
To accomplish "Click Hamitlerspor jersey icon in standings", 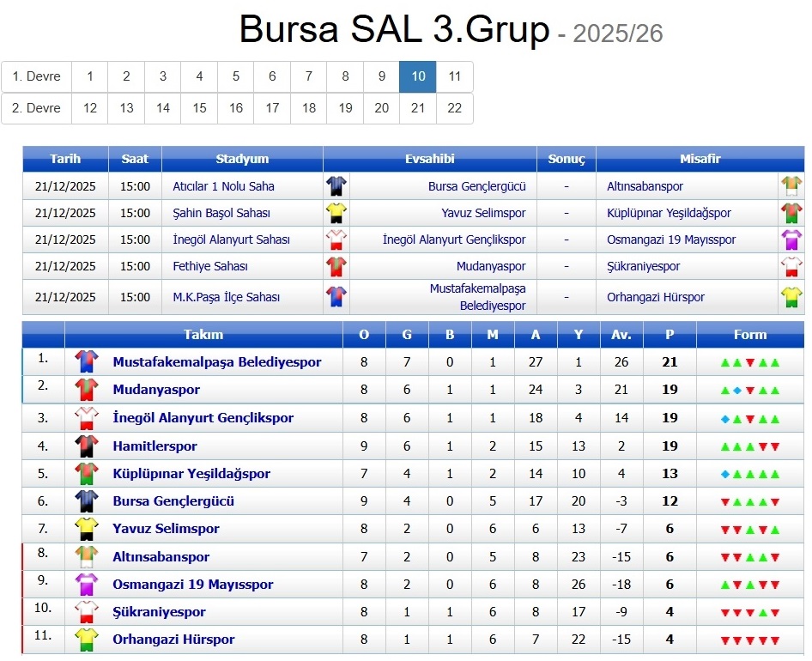I will pos(86,446).
